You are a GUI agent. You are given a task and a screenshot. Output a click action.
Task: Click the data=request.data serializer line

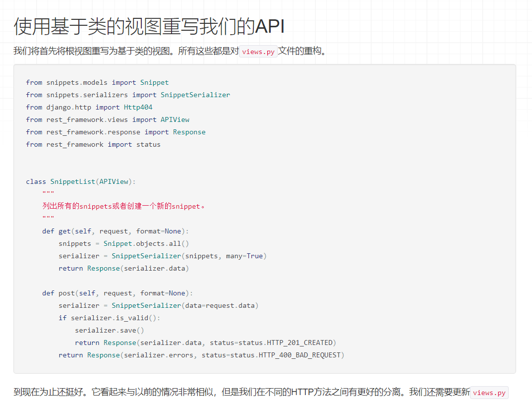159,305
